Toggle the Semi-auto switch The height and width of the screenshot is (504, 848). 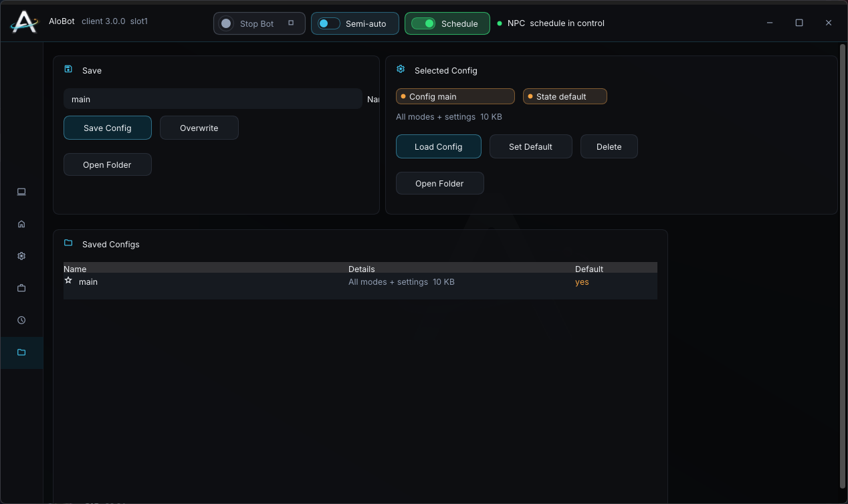click(329, 23)
